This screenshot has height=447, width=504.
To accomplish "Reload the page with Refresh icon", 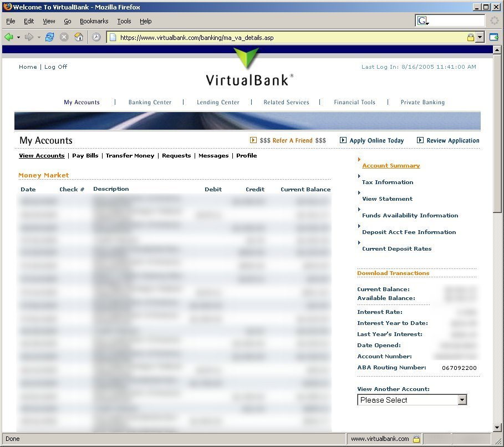I will coord(50,37).
